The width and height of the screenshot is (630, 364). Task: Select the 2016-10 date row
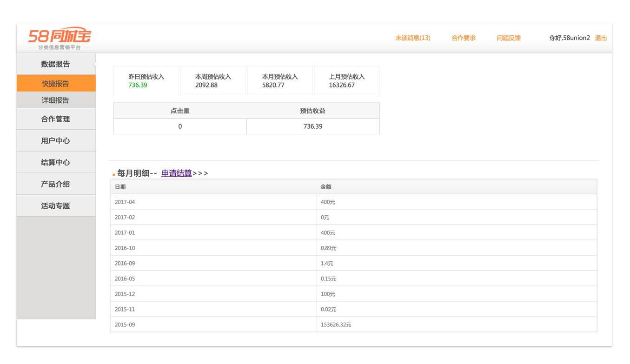pos(353,248)
